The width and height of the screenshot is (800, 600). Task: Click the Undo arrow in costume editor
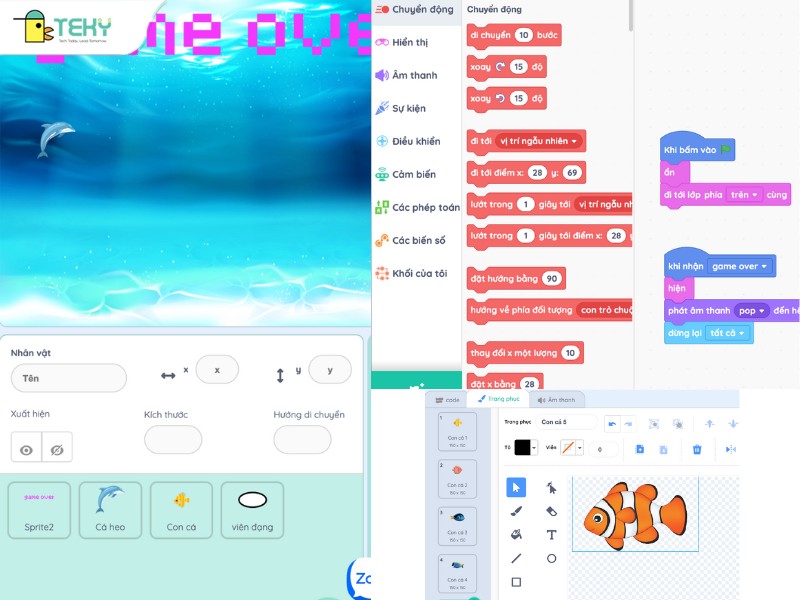click(x=613, y=423)
